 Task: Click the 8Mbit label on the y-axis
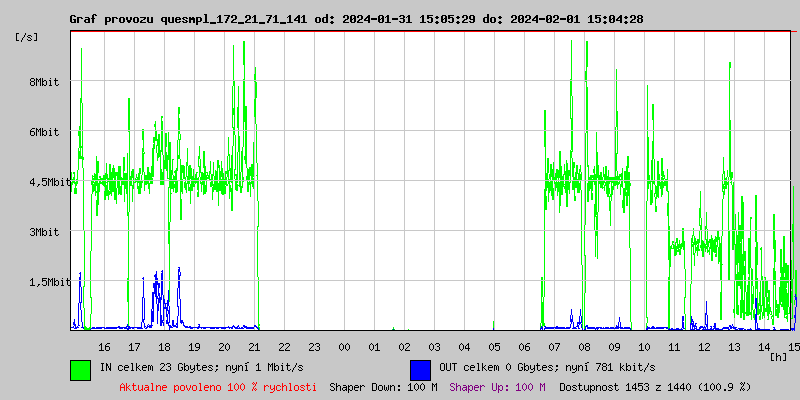[x=44, y=82]
